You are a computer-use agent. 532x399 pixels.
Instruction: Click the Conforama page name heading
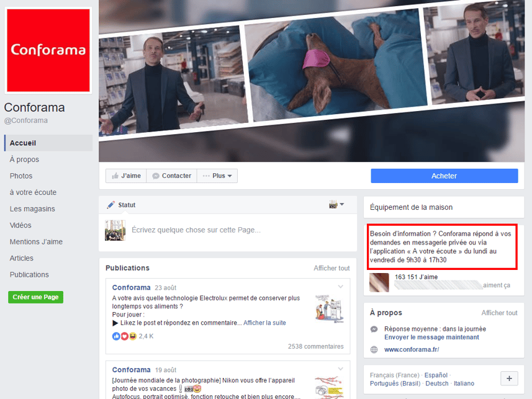tap(34, 107)
